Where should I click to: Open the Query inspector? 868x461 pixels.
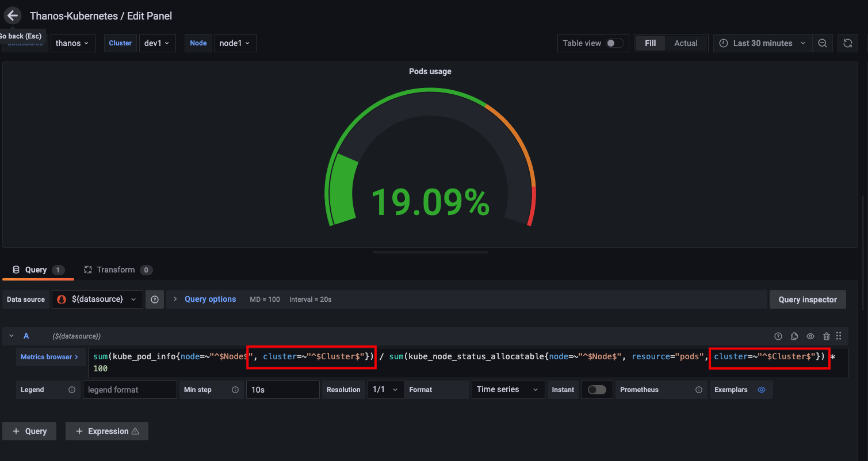(x=808, y=299)
